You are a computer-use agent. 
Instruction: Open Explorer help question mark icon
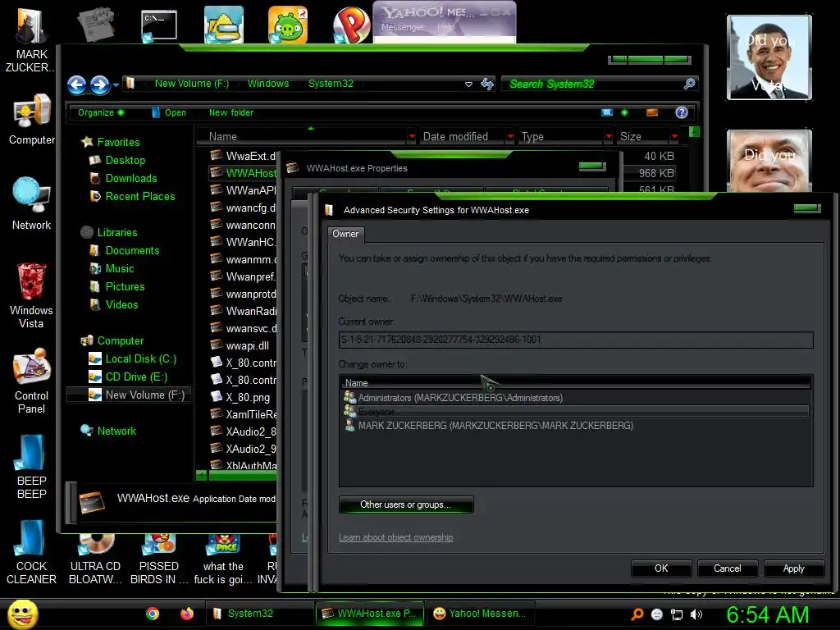pos(682,112)
